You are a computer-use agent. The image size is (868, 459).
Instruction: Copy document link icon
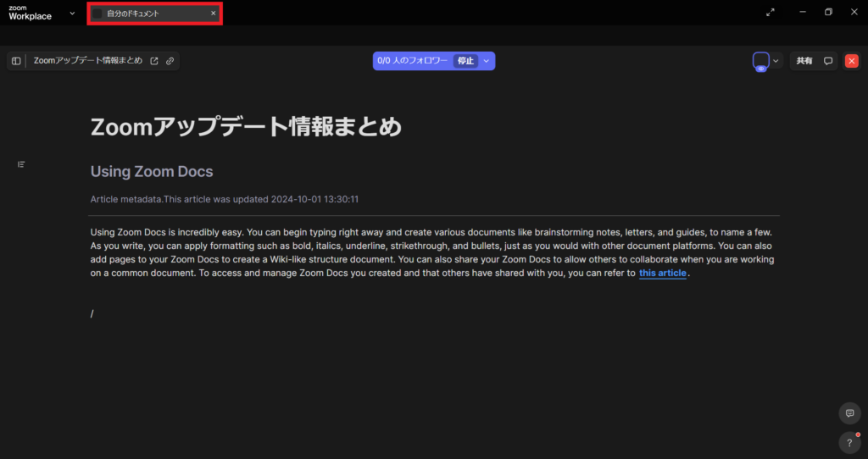click(x=170, y=61)
